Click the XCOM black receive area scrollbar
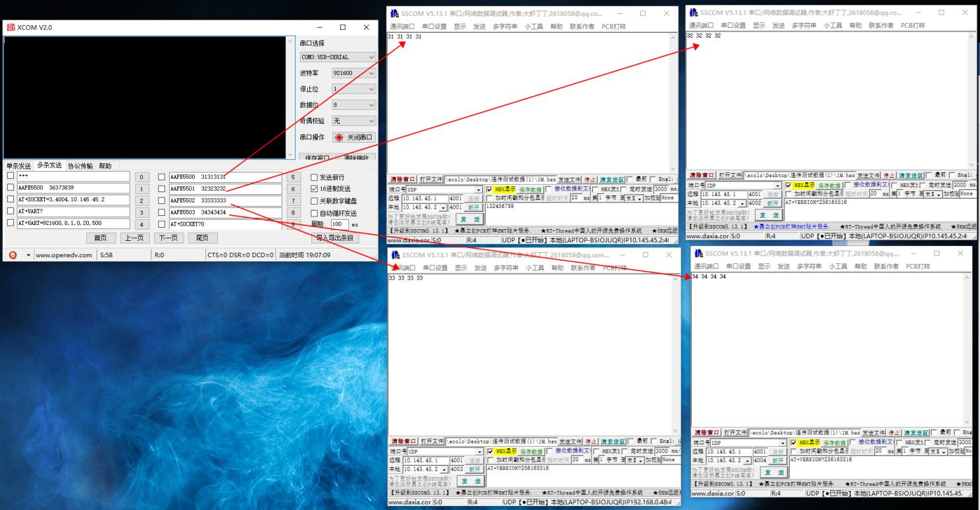Viewport: 980px width, 510px height. (292, 97)
